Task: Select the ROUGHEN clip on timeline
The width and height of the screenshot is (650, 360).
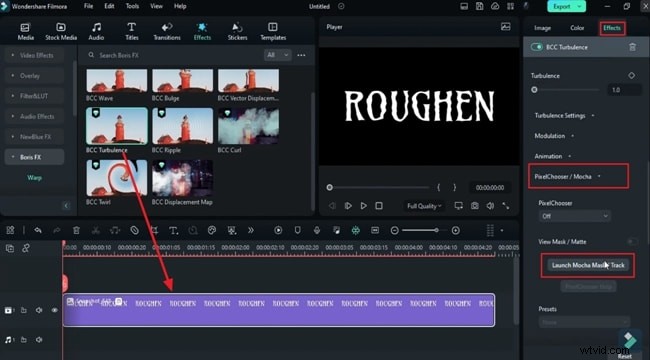Action: point(279,310)
